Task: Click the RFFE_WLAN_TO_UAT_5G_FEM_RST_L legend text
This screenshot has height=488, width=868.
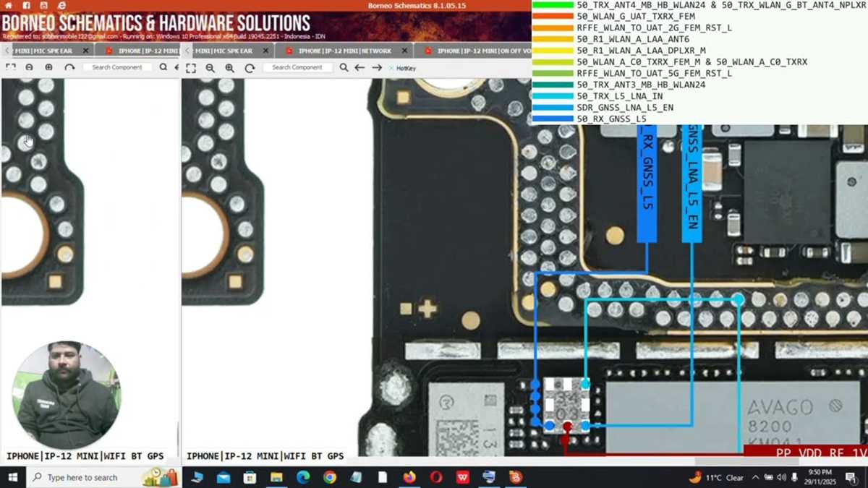Action: pyautogui.click(x=654, y=73)
